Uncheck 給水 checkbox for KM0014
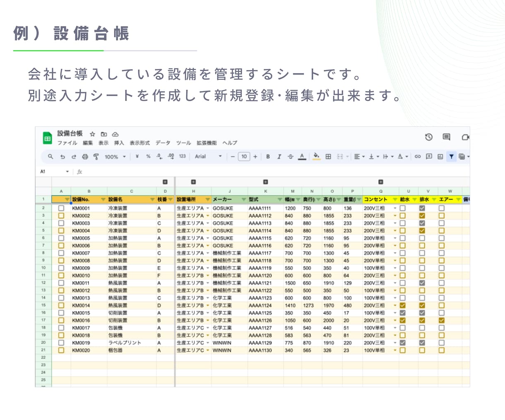Image resolution: width=505 pixels, height=420 pixels. tap(402, 305)
